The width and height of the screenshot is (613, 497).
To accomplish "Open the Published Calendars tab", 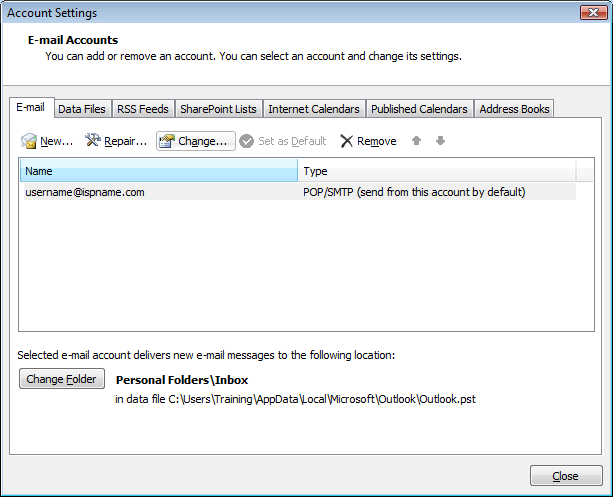I will tap(419, 109).
